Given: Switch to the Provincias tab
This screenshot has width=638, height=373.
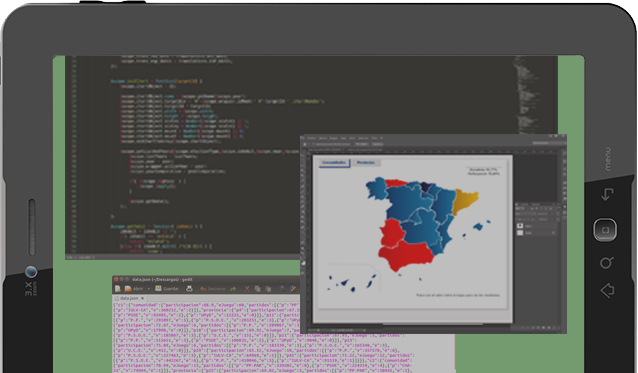Looking at the screenshot, I should (366, 163).
